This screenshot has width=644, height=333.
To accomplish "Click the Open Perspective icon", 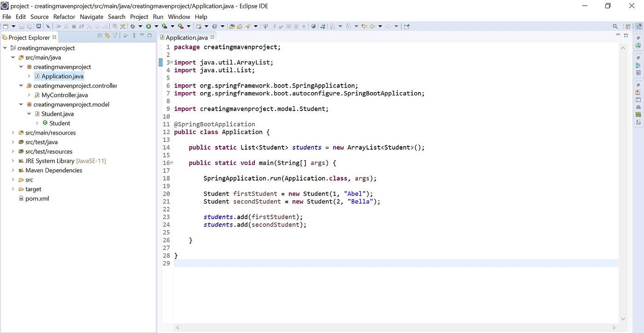I will [x=628, y=26].
